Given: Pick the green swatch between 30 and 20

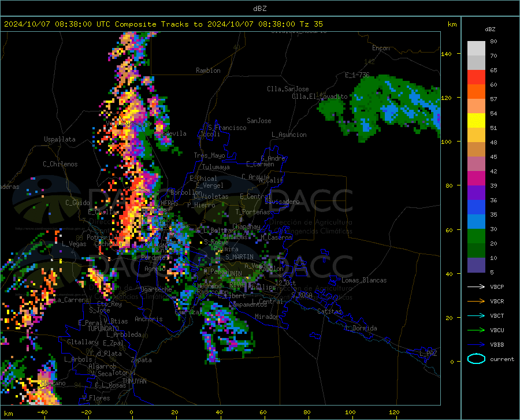Looking at the screenshot, I should click(x=476, y=236).
